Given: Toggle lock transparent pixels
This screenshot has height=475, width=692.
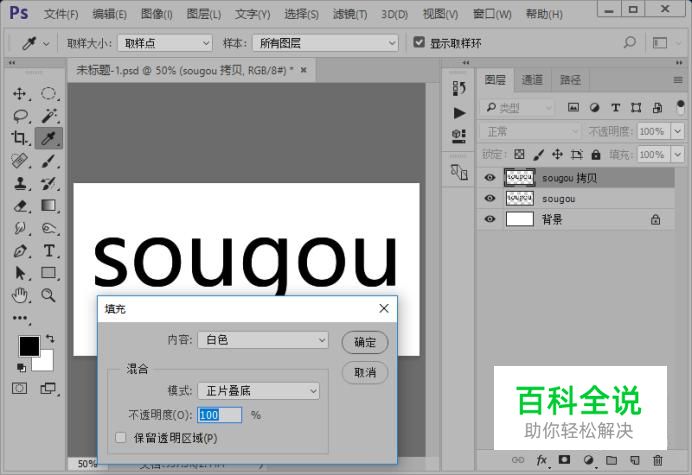Looking at the screenshot, I should tap(519, 154).
